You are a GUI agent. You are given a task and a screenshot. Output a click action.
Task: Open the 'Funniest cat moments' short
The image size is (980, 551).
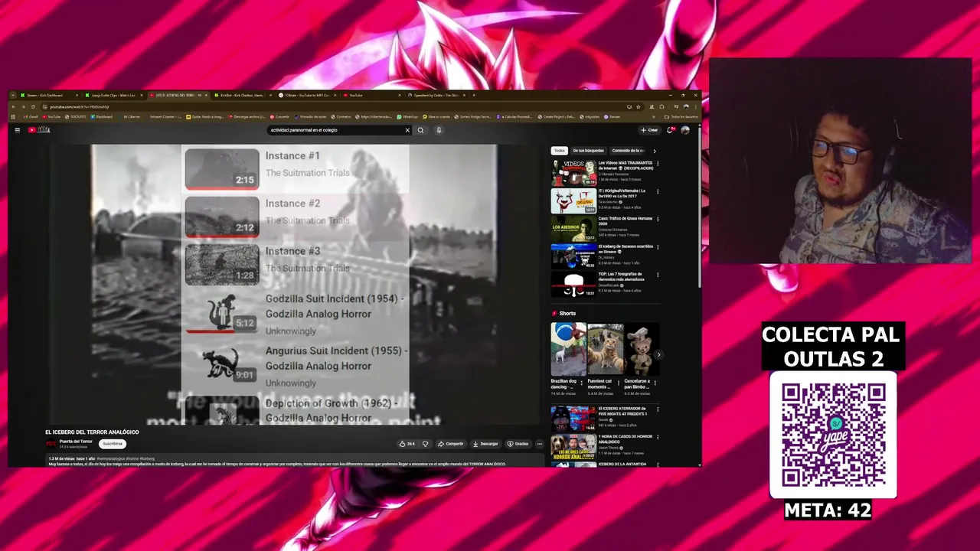[x=605, y=349]
